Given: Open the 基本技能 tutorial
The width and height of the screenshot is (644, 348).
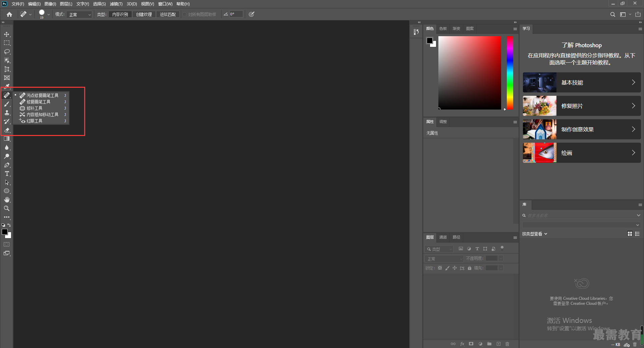Looking at the screenshot, I should point(582,82).
